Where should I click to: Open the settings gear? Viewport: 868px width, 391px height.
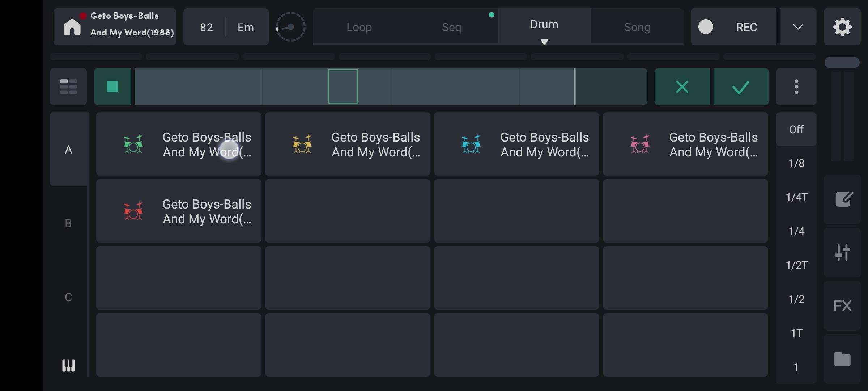pos(842,27)
